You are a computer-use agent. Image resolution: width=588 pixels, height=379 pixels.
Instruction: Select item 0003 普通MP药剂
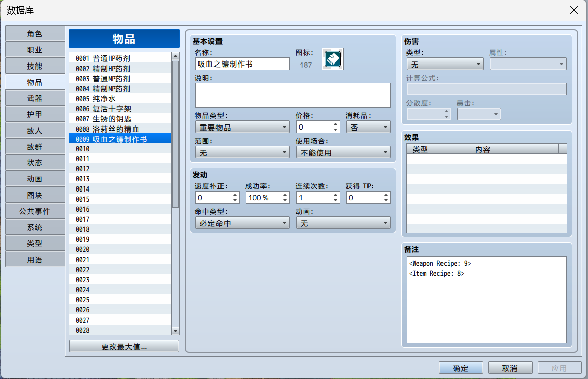click(x=120, y=79)
